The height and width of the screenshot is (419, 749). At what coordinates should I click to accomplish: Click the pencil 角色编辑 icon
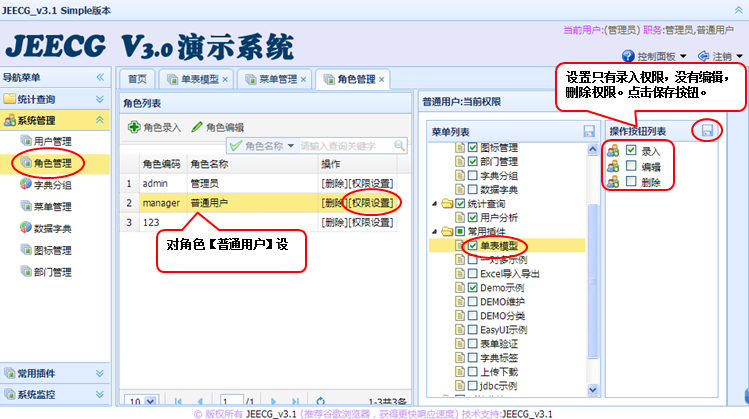pos(197,127)
